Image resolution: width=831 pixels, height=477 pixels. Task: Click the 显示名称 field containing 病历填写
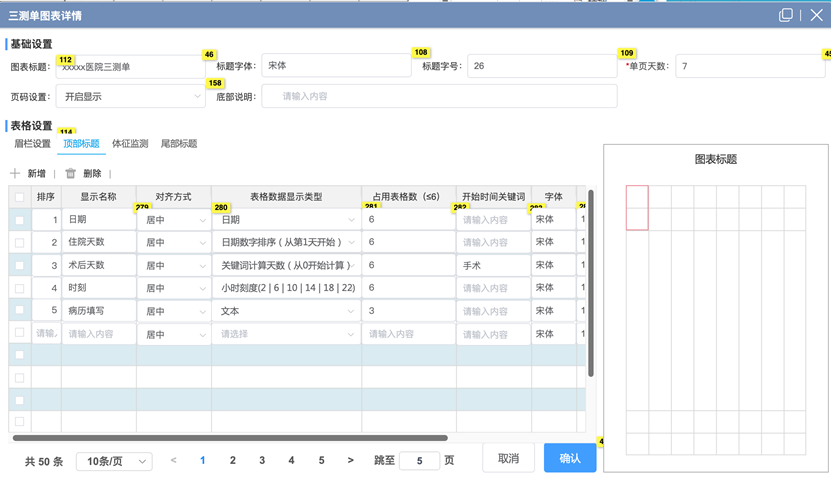[x=99, y=311]
